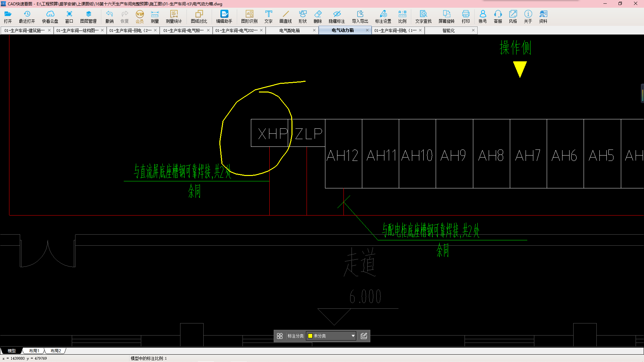644x362 pixels.
Task: Open 图层管理 layer manager
Action: coord(88,16)
